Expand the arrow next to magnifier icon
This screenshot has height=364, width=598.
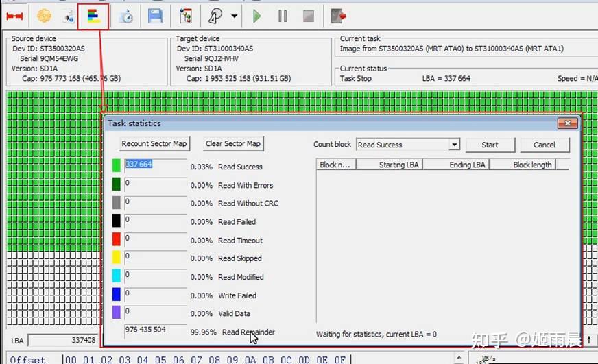[234, 16]
